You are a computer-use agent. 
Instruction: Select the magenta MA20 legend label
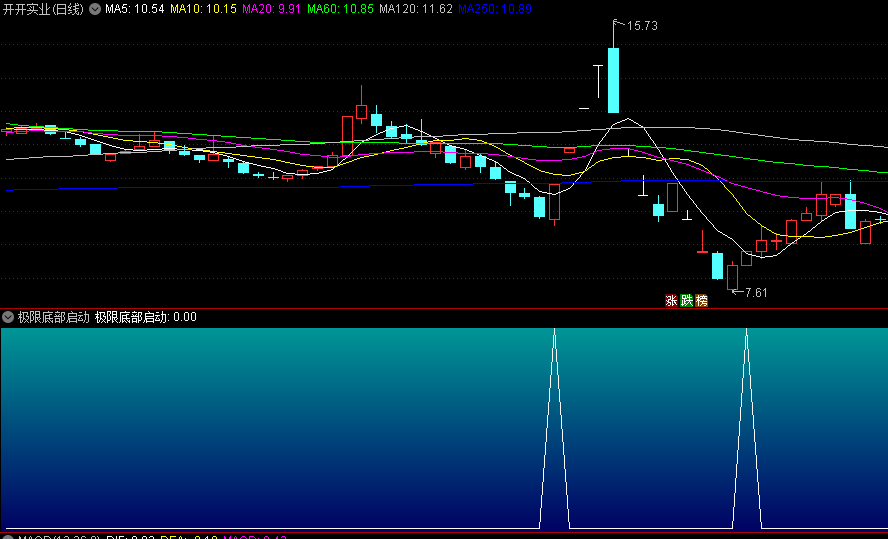270,9
